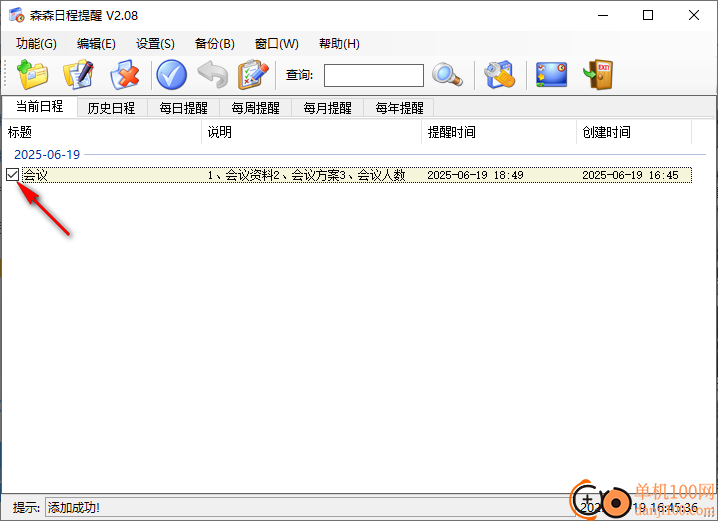Viewport: 718px width, 521px height.
Task: Switch to the 每月提醒 tab
Action: (x=327, y=108)
